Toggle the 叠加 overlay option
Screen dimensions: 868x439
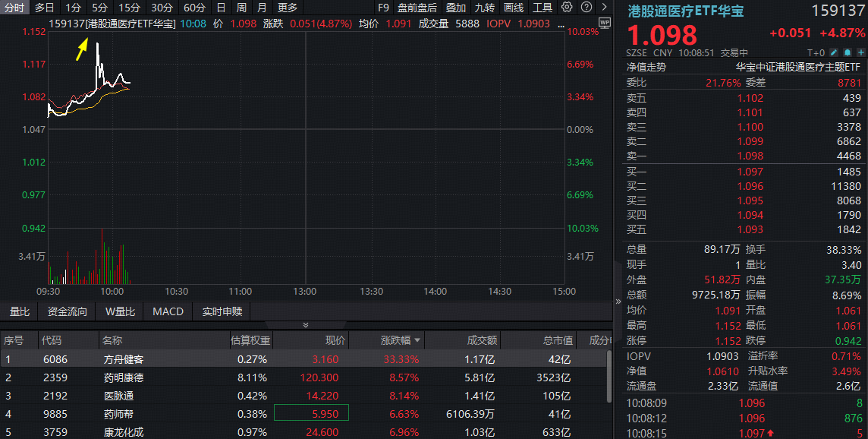[x=456, y=8]
